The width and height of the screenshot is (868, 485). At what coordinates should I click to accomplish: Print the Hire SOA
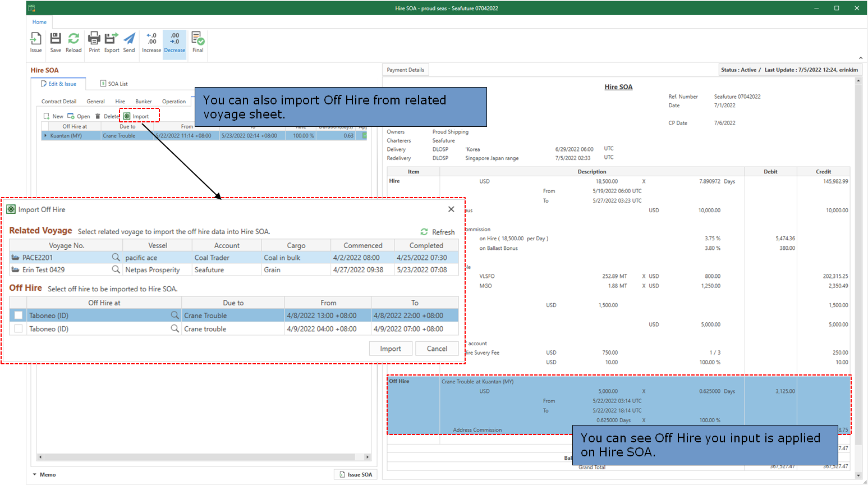[x=94, y=43]
